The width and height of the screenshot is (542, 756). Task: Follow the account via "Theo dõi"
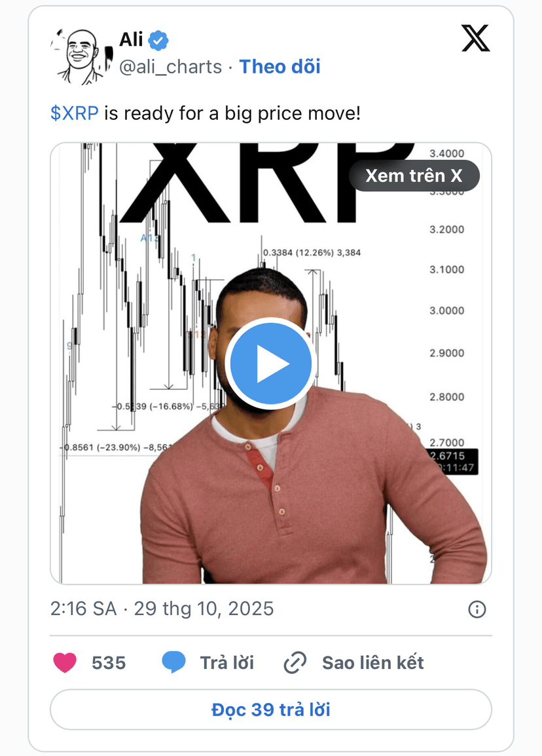pos(280,67)
